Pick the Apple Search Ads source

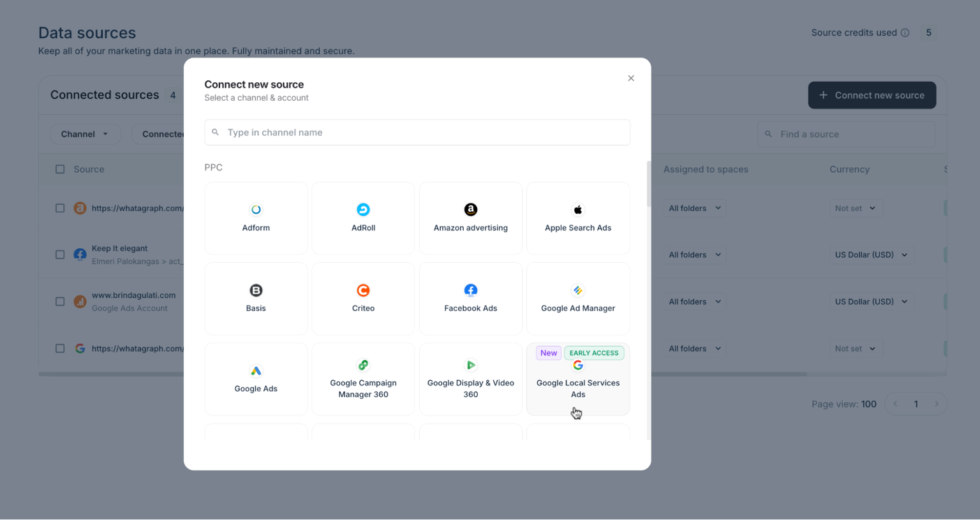pyautogui.click(x=577, y=218)
